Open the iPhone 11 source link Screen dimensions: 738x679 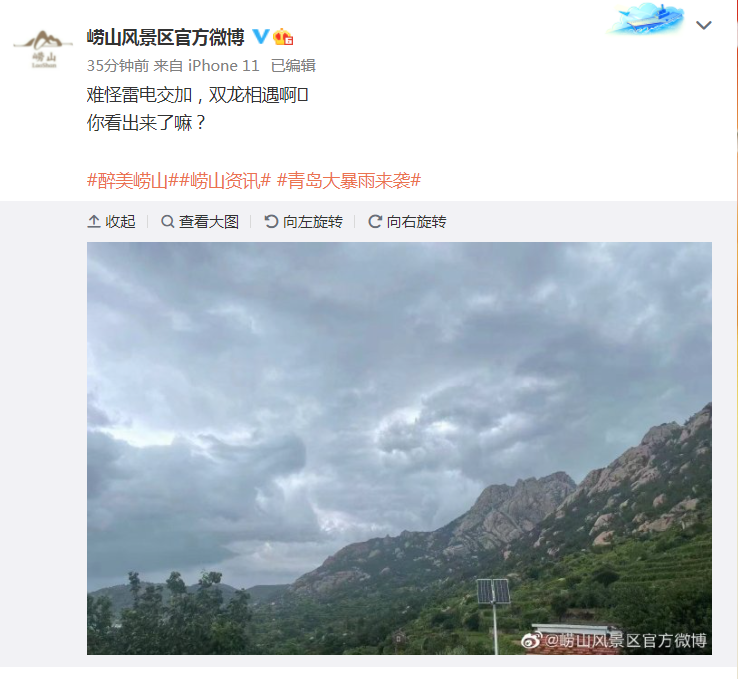click(224, 66)
